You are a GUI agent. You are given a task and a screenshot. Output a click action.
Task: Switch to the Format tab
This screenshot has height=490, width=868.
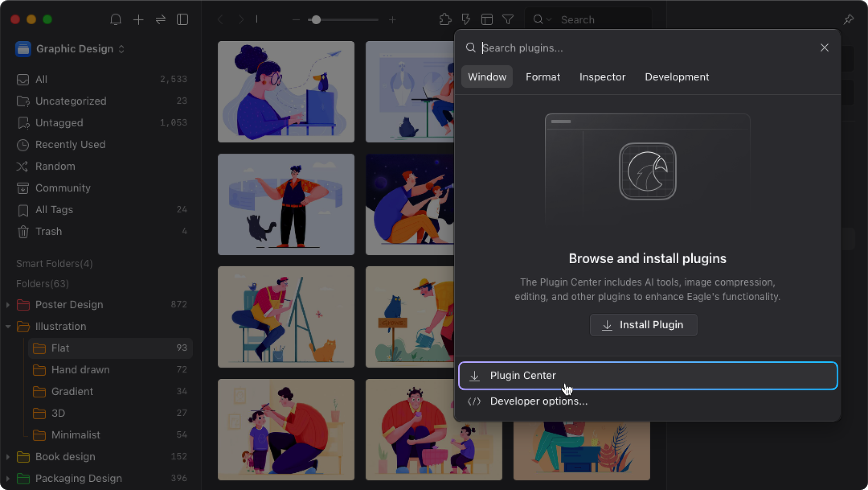pos(542,77)
